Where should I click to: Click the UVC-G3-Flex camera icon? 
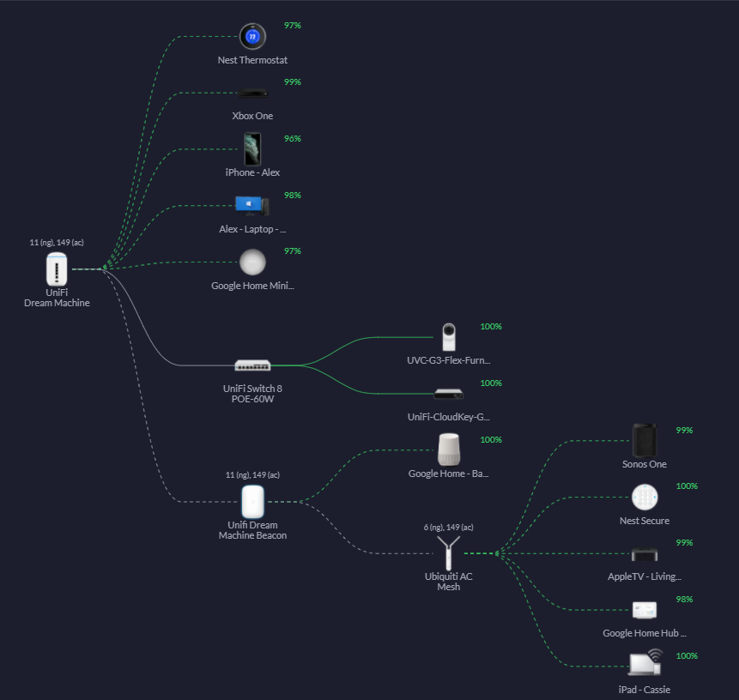coord(449,337)
